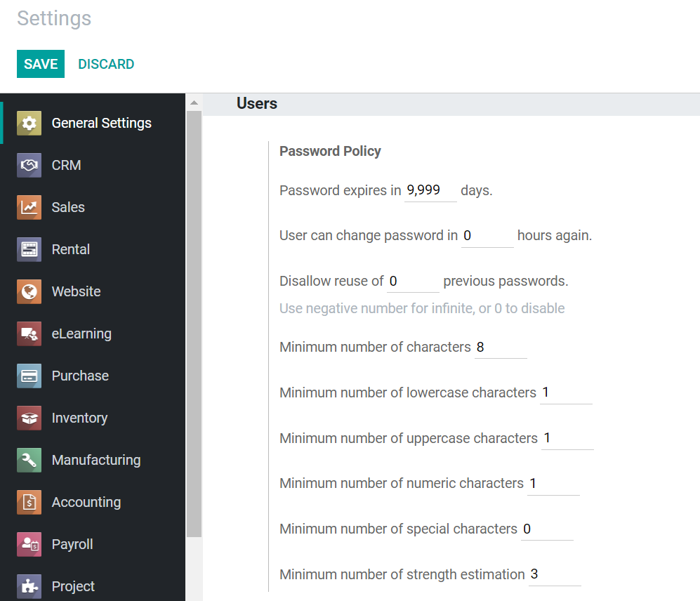Click the sidebar scroll up arrow
This screenshot has height=601, width=700.
click(194, 103)
